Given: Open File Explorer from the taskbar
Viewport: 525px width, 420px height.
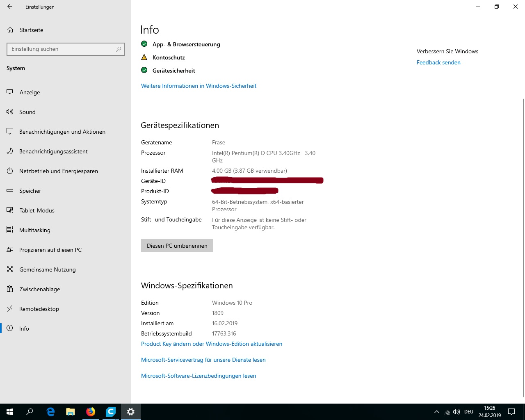Looking at the screenshot, I should pyautogui.click(x=71, y=412).
